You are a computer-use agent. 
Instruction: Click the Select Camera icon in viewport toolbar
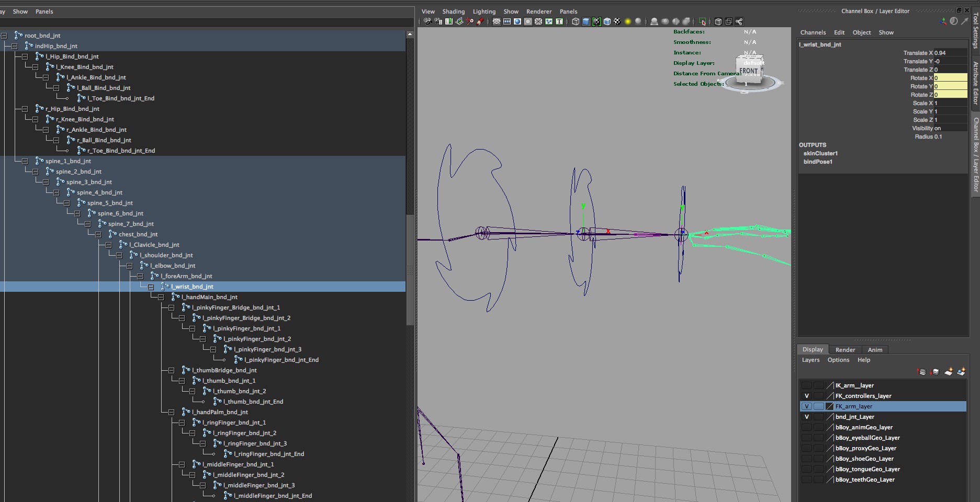427,21
